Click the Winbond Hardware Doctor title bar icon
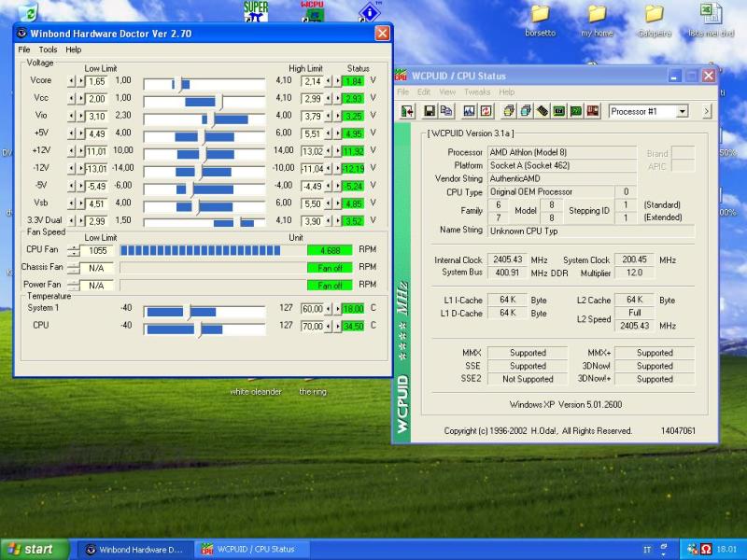Screen dimensions: 747x560 coord(21,34)
